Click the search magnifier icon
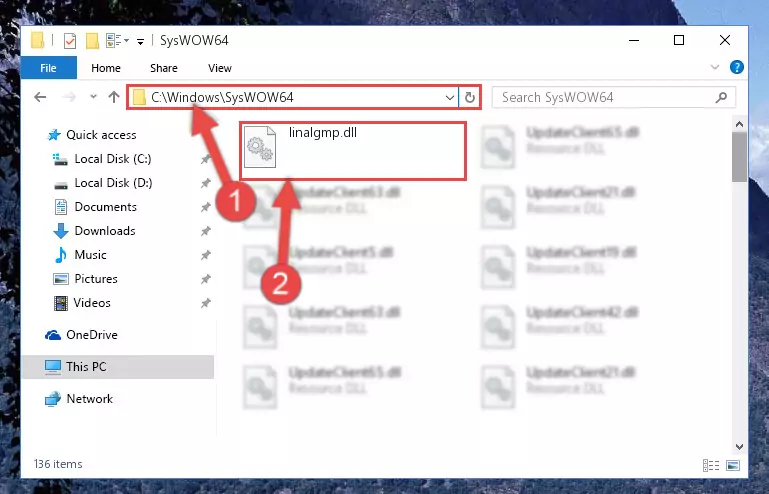769x494 pixels. (721, 98)
